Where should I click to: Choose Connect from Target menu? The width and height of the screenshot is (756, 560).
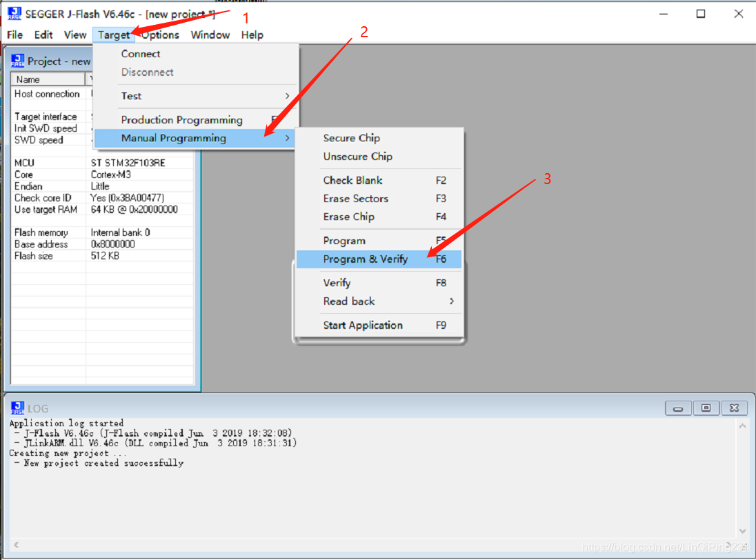tap(195, 54)
